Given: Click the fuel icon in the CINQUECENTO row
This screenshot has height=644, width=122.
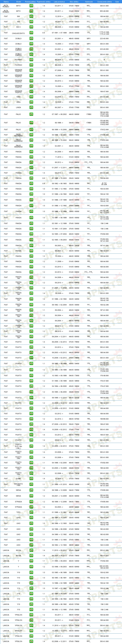Looking at the screenshot, I should coord(31,33).
